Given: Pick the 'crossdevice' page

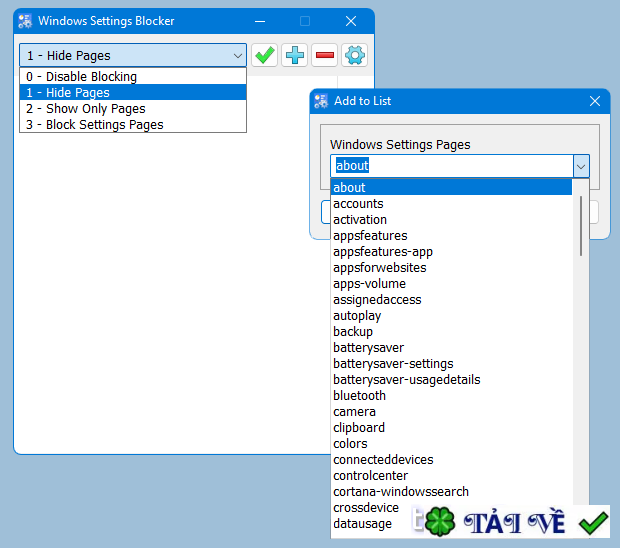Looking at the screenshot, I should coord(366,508).
